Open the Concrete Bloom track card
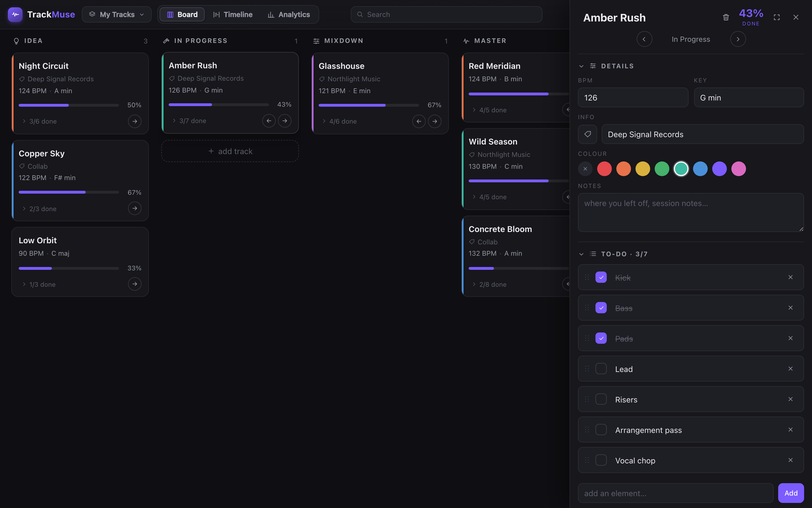Image resolution: width=812 pixels, height=508 pixels. tap(516, 256)
